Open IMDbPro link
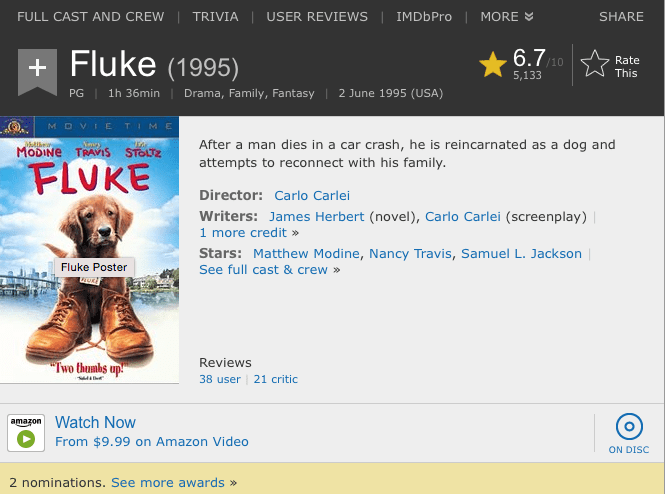 (424, 17)
